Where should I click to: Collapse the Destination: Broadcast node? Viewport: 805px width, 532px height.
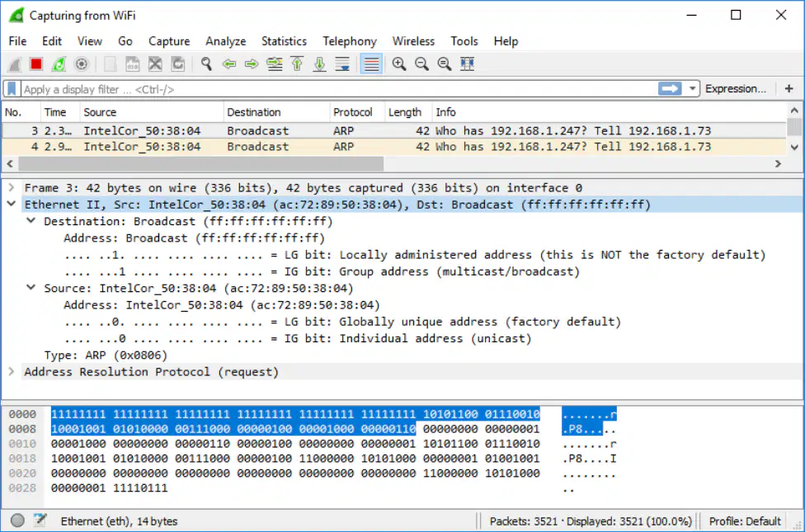point(31,221)
